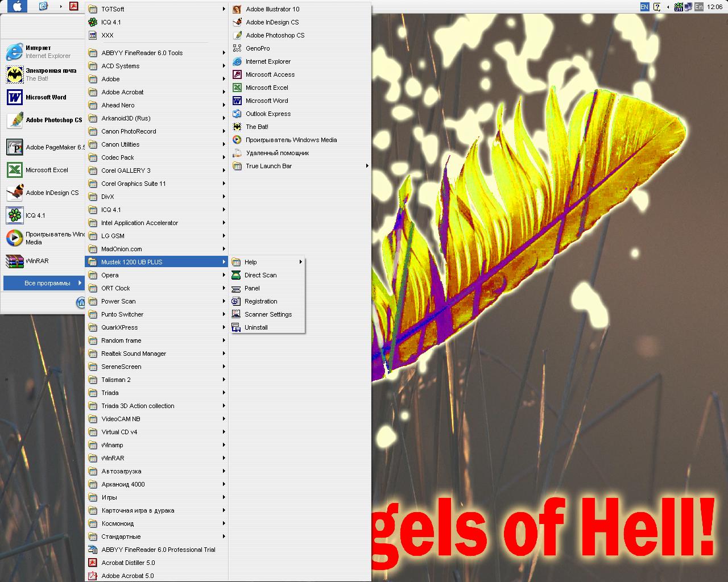The width and height of the screenshot is (728, 582).
Task: Click the Apple logo start button
Action: 17,6
